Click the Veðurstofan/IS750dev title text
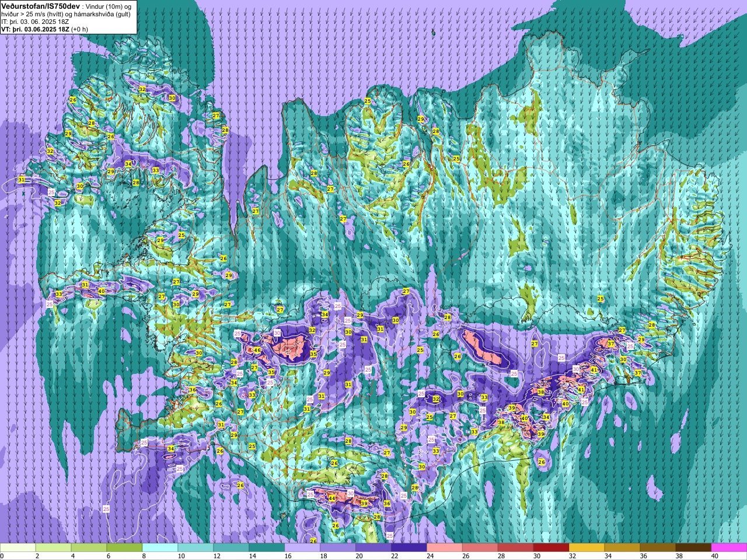The image size is (747, 560). pyautogui.click(x=40, y=6)
